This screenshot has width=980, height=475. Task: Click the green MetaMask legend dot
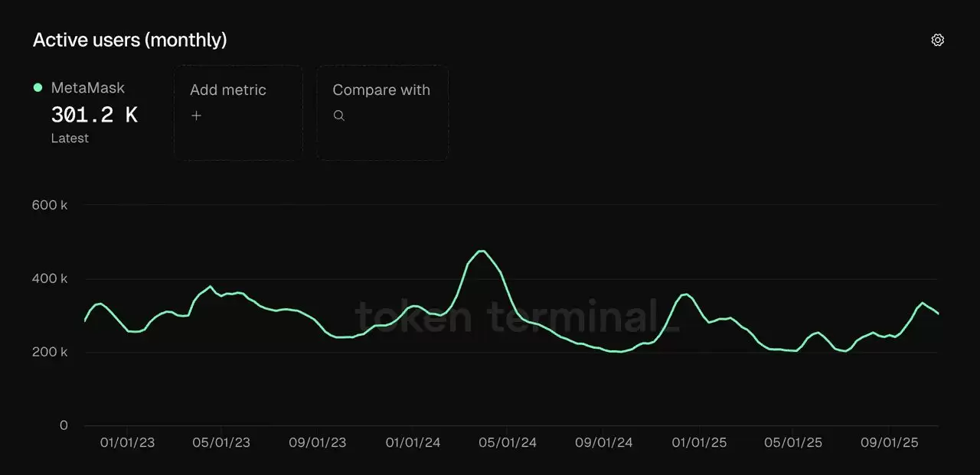38,88
